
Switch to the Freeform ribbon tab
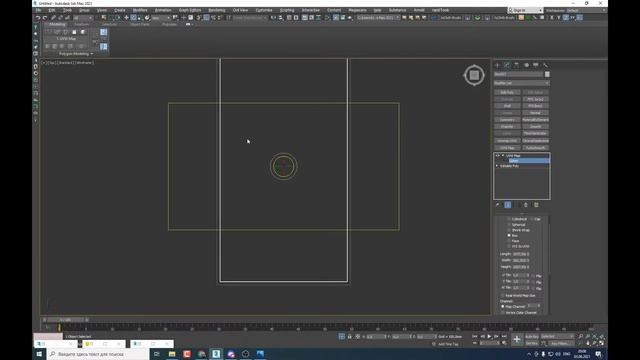click(82, 24)
